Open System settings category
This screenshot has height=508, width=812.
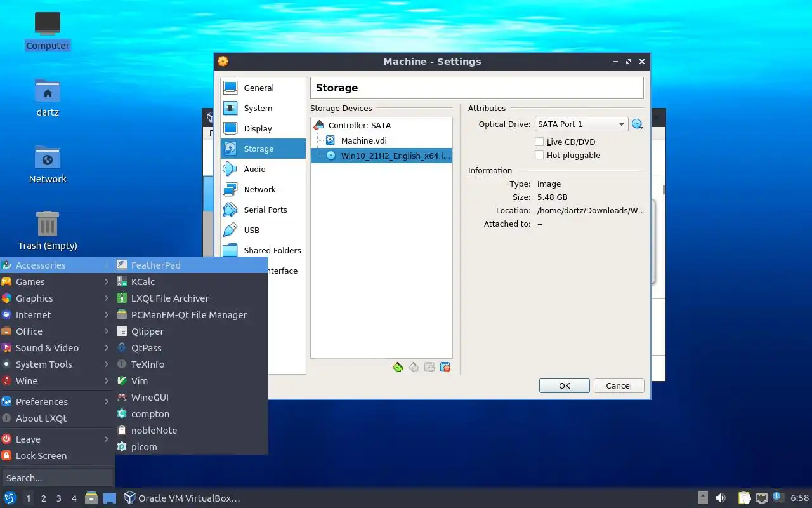pos(263,108)
